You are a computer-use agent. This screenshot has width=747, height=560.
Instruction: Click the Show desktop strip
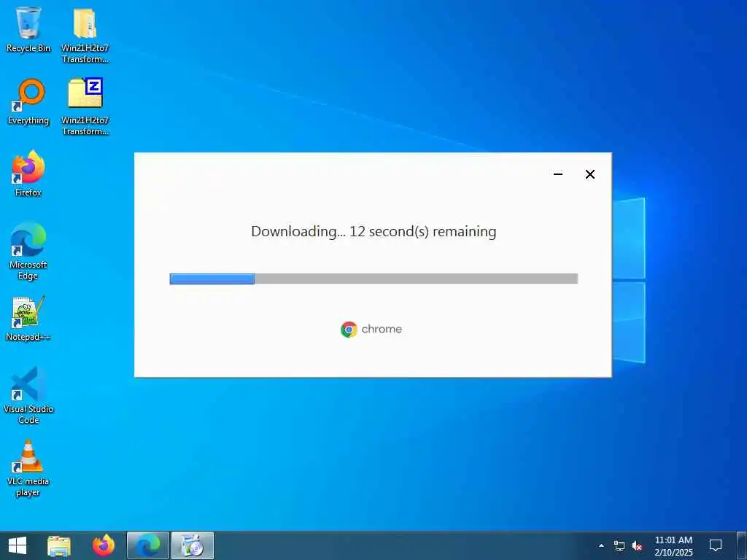click(742, 545)
